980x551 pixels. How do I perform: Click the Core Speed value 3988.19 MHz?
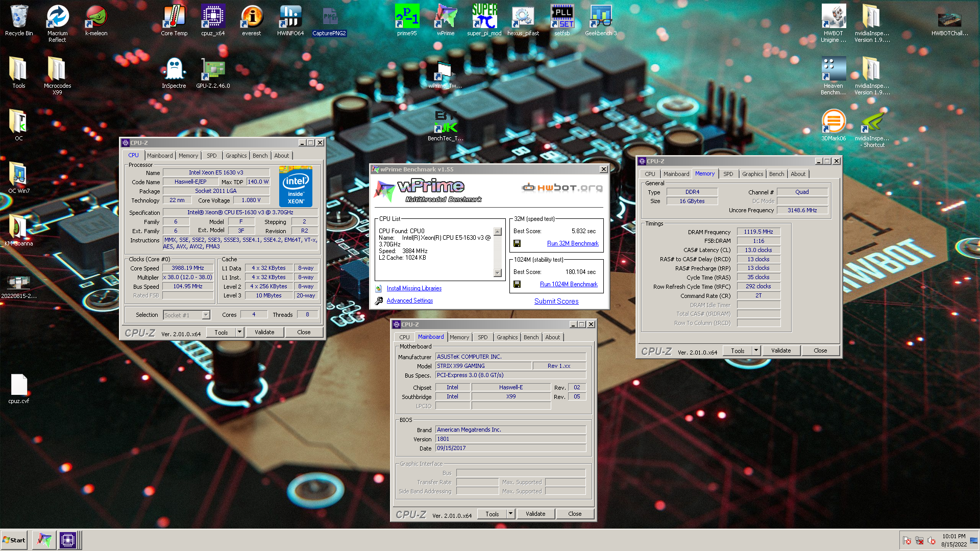point(188,268)
